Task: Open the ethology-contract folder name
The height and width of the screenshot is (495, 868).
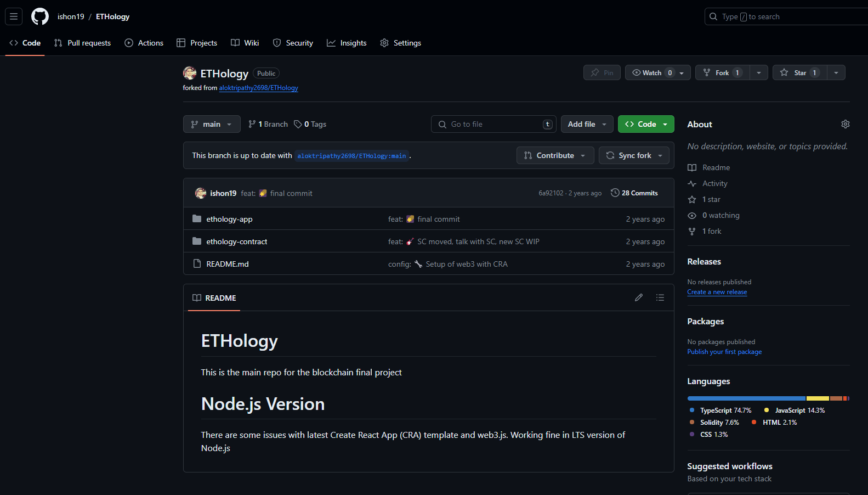Action: (x=237, y=241)
